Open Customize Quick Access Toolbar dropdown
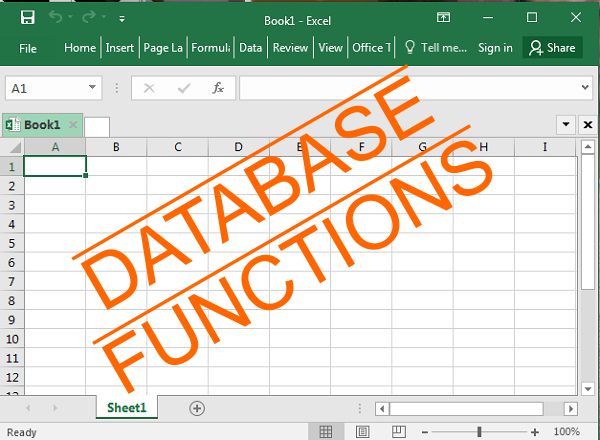600x440 pixels. [x=122, y=19]
